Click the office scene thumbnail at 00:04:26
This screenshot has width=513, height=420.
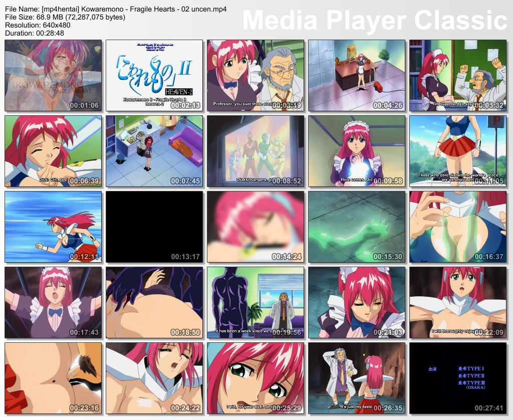click(357, 75)
